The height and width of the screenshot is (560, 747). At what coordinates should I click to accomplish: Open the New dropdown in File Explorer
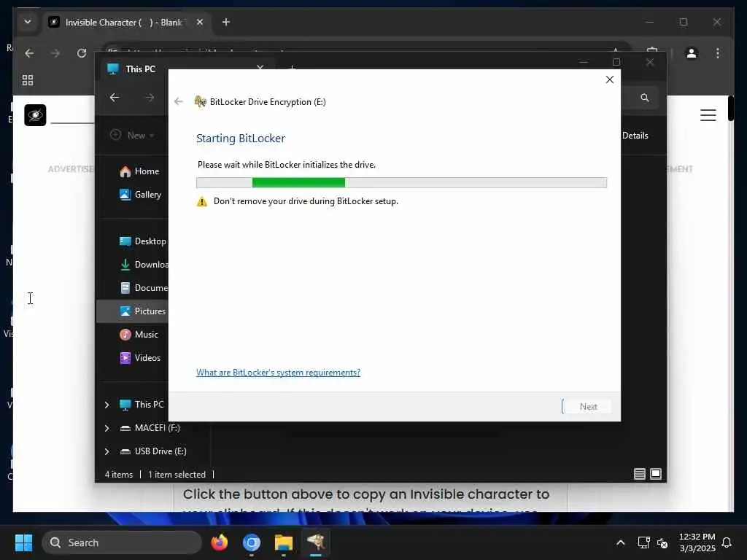(x=132, y=135)
